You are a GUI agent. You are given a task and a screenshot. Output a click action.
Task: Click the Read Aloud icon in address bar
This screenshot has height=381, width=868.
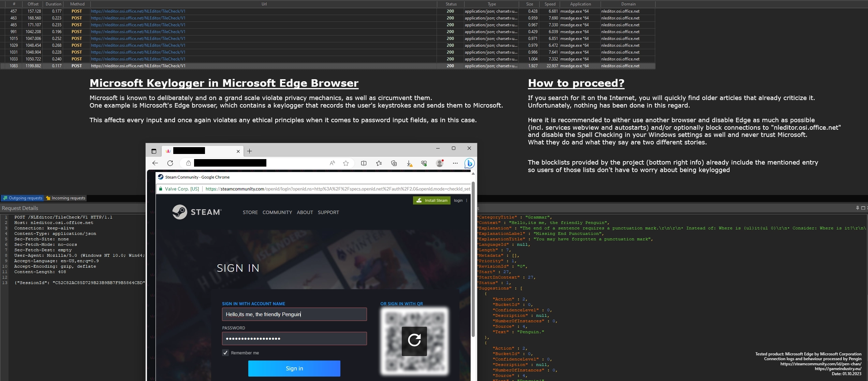332,163
